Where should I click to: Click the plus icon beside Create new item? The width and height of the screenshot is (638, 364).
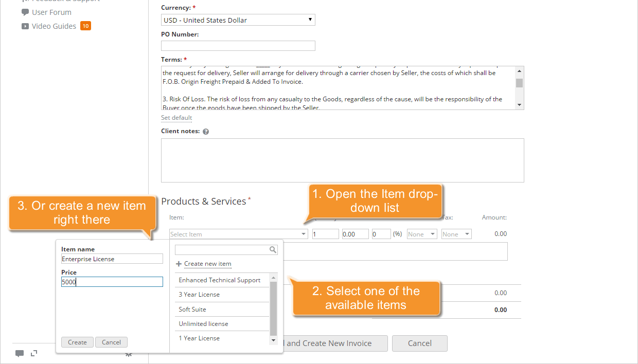pyautogui.click(x=179, y=264)
